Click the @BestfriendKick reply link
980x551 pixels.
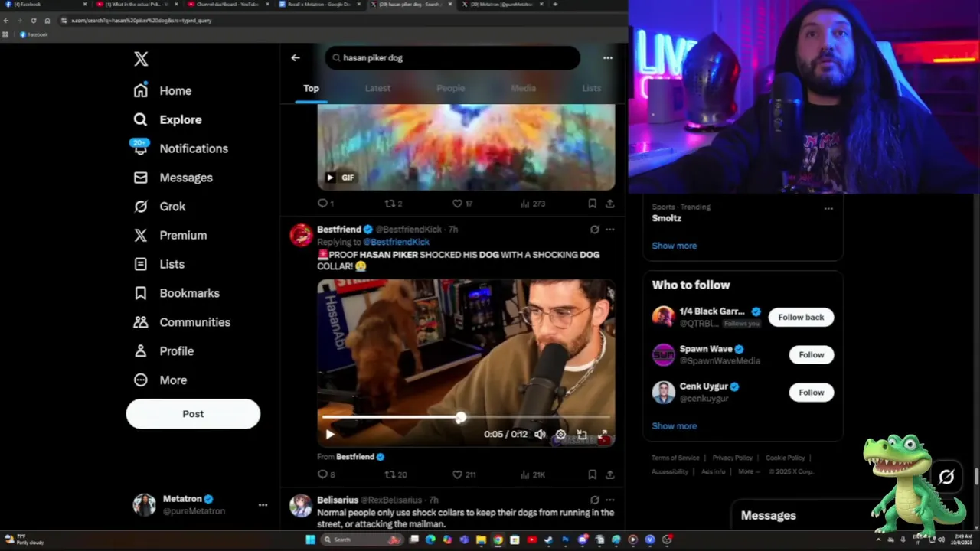(397, 242)
